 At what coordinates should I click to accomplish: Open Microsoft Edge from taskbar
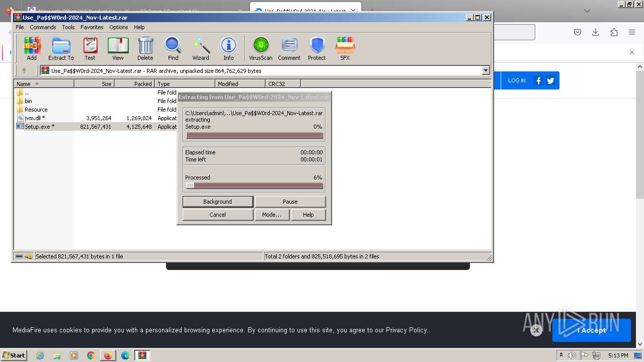(125, 355)
